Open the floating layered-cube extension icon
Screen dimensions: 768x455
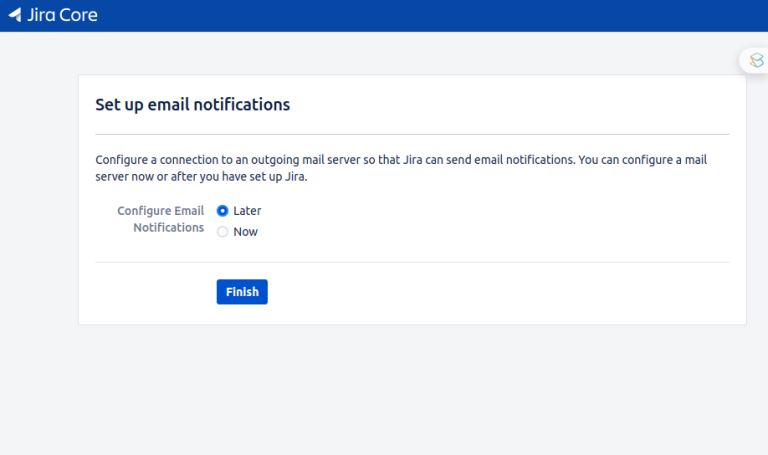(757, 60)
